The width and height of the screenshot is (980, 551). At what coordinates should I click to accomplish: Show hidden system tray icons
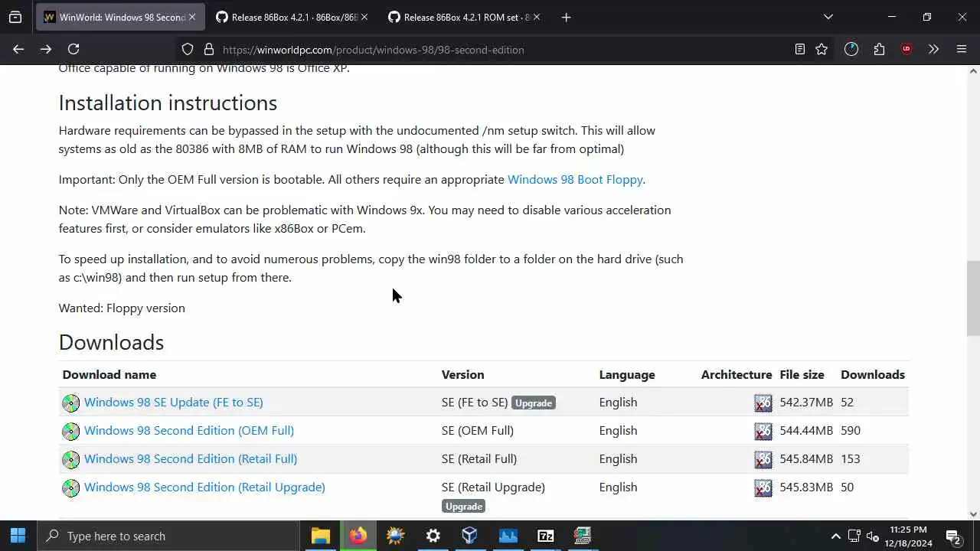835,536
